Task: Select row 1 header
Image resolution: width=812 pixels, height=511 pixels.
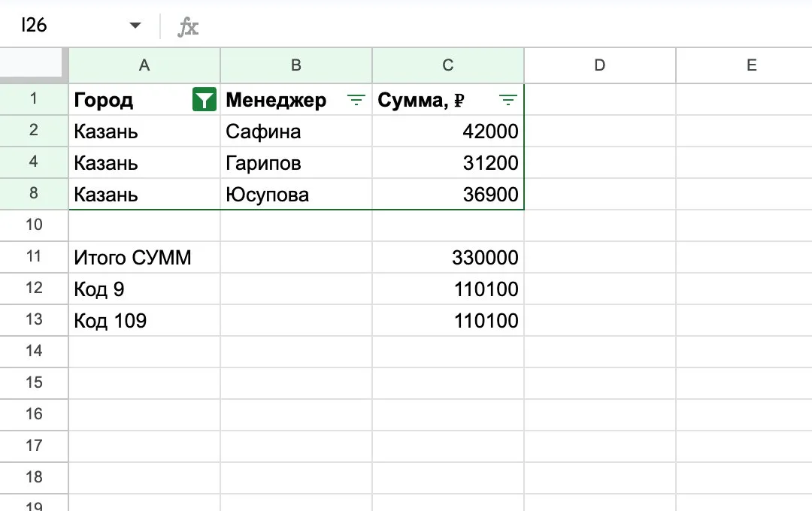Action: [34, 99]
